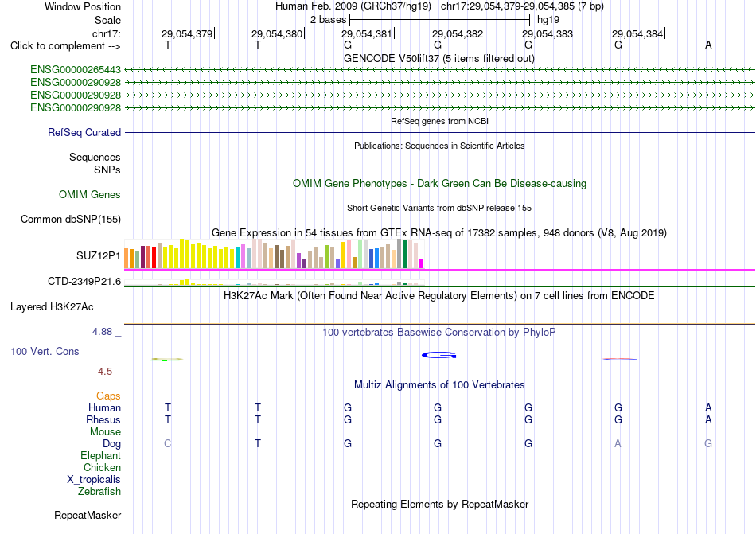
Task: Click the OMIM Genes track label
Action: click(x=90, y=195)
